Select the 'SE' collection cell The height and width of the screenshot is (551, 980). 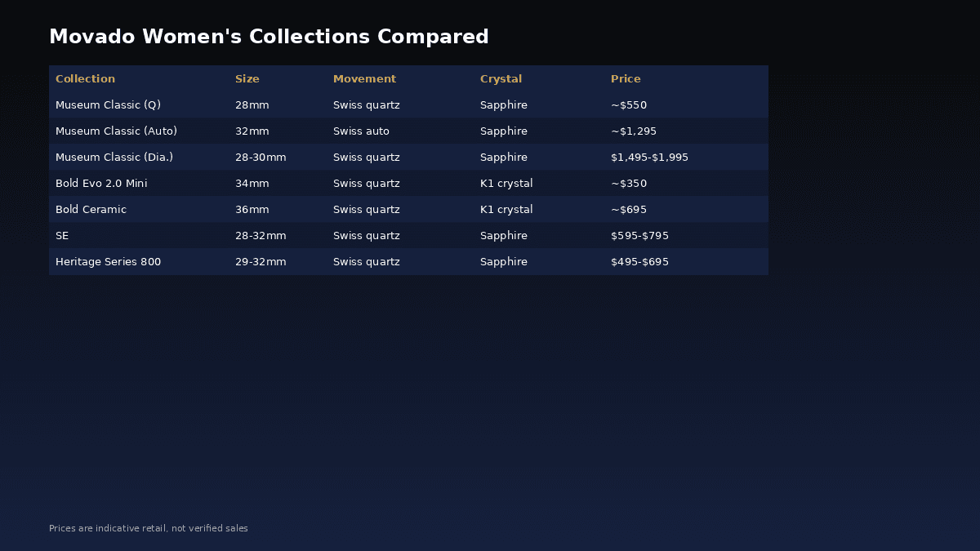coord(62,236)
